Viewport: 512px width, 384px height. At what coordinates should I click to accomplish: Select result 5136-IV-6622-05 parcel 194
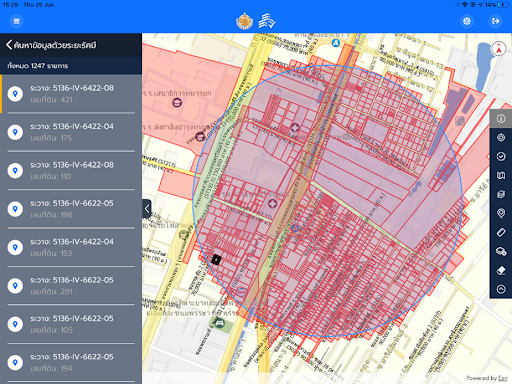coord(71,362)
